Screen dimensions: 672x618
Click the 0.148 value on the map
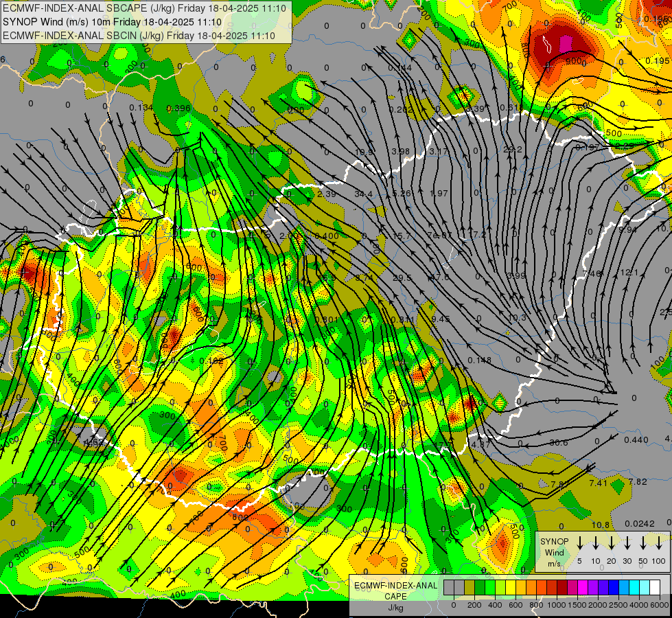480,360
